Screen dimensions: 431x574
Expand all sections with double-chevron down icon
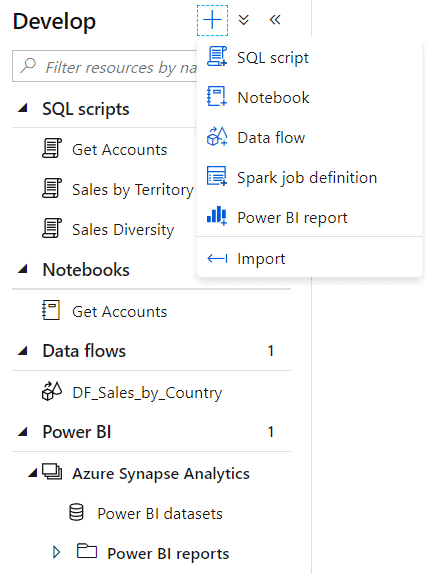[244, 20]
